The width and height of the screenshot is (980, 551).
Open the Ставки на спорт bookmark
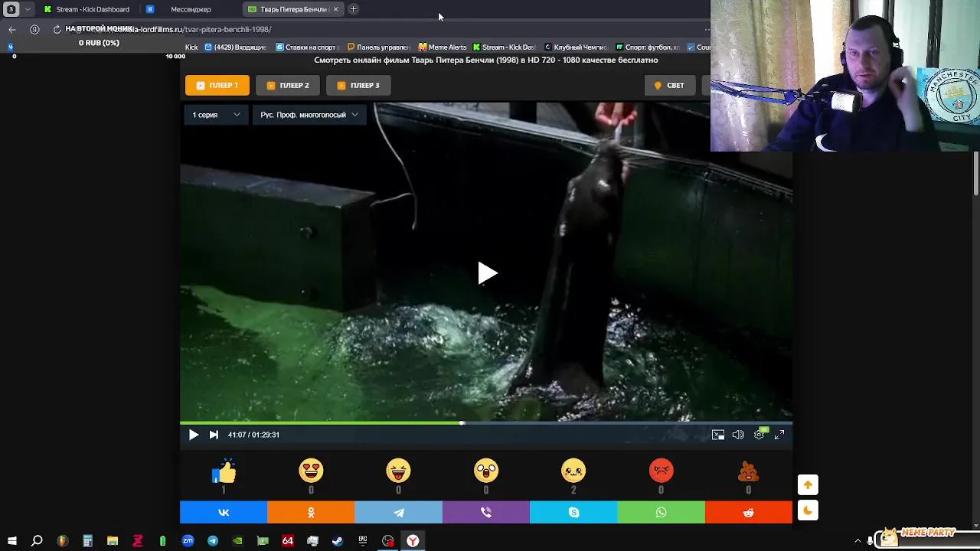coord(306,47)
